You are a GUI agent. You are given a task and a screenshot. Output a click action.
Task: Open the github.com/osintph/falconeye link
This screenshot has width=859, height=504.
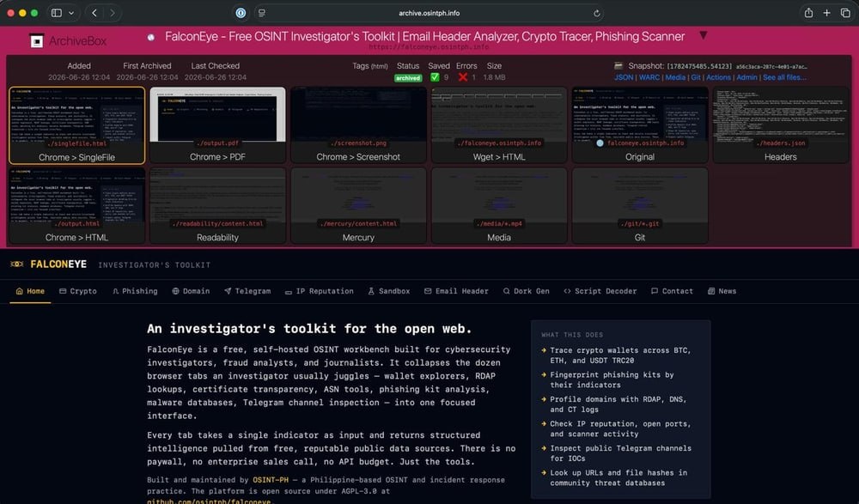tap(209, 501)
